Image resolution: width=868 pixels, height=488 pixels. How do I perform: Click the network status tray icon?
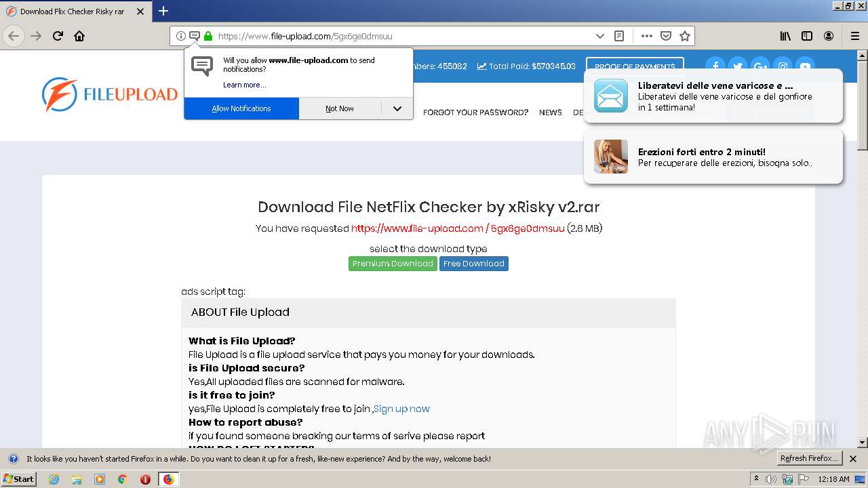[x=787, y=479]
